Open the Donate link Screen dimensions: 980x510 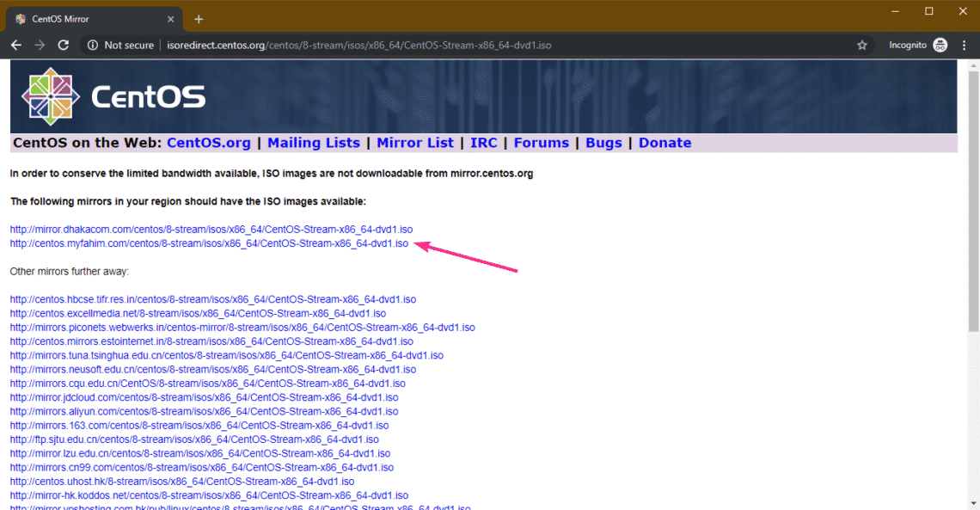point(665,142)
